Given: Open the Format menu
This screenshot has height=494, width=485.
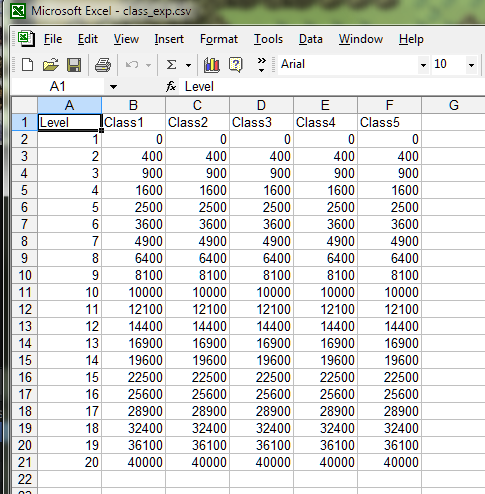Looking at the screenshot, I should click(x=219, y=39).
